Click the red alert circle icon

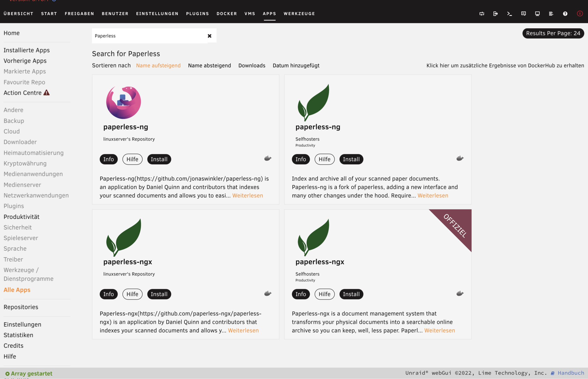click(580, 13)
